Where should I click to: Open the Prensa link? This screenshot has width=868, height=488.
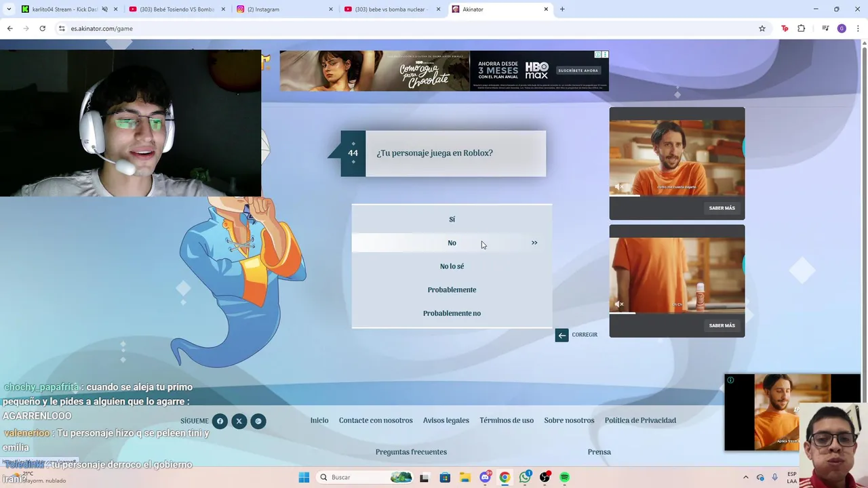point(599,452)
